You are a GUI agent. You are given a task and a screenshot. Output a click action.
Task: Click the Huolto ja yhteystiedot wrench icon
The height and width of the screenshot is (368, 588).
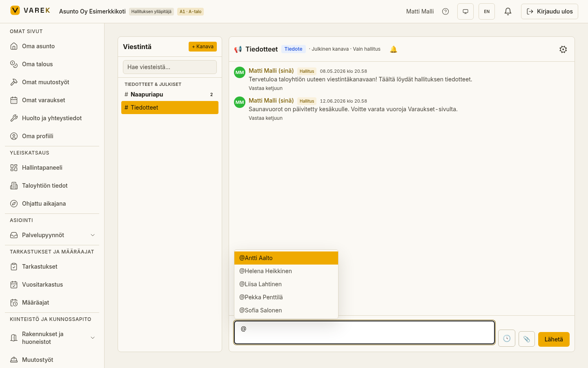(14, 118)
